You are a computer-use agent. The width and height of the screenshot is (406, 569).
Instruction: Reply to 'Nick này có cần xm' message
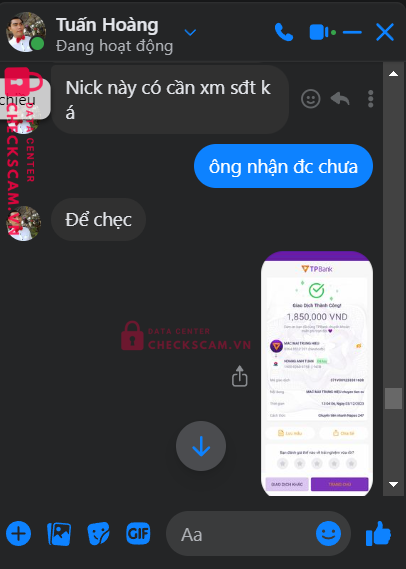(x=340, y=99)
